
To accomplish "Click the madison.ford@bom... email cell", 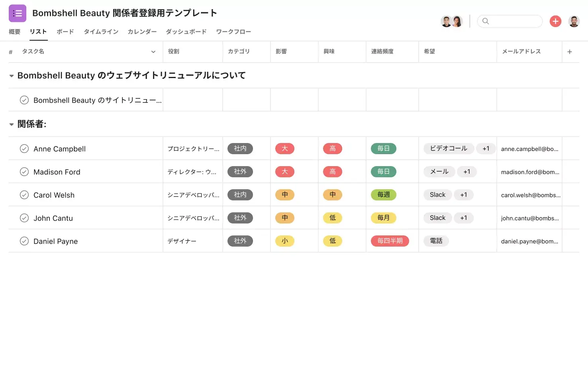I will pyautogui.click(x=529, y=172).
